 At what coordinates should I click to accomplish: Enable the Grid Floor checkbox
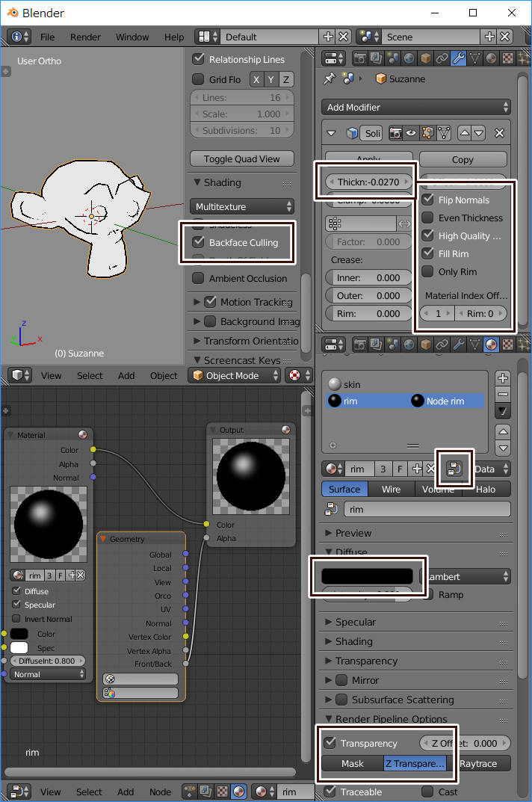pyautogui.click(x=199, y=79)
